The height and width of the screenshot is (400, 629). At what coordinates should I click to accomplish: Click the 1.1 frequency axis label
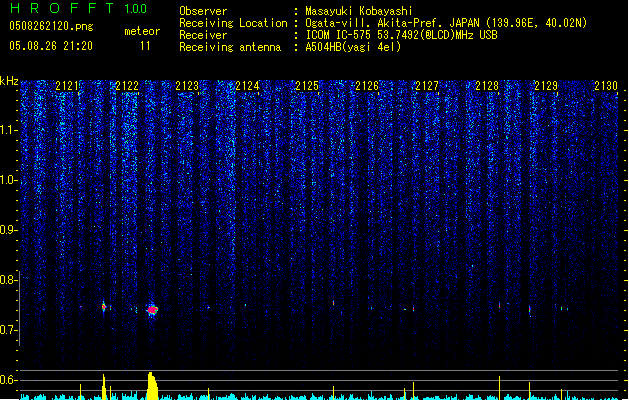coord(8,130)
